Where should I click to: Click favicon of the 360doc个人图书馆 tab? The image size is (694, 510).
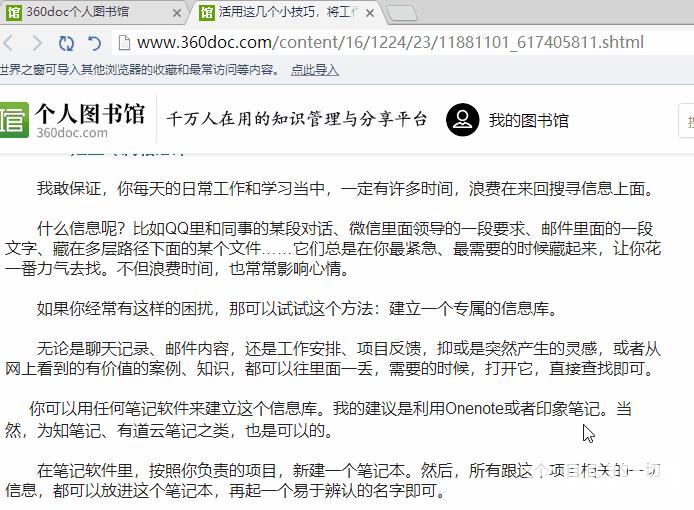[14, 12]
